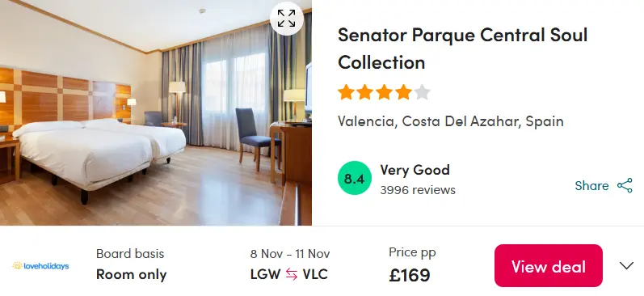644x296 pixels.
Task: Expand deal details with the chevron
Action: tap(626, 266)
